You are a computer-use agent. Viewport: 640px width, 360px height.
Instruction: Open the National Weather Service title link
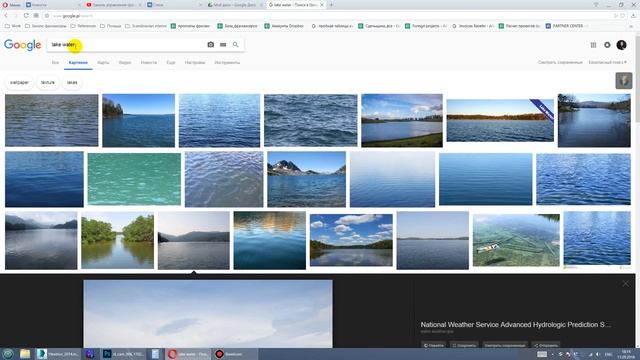pyautogui.click(x=516, y=324)
